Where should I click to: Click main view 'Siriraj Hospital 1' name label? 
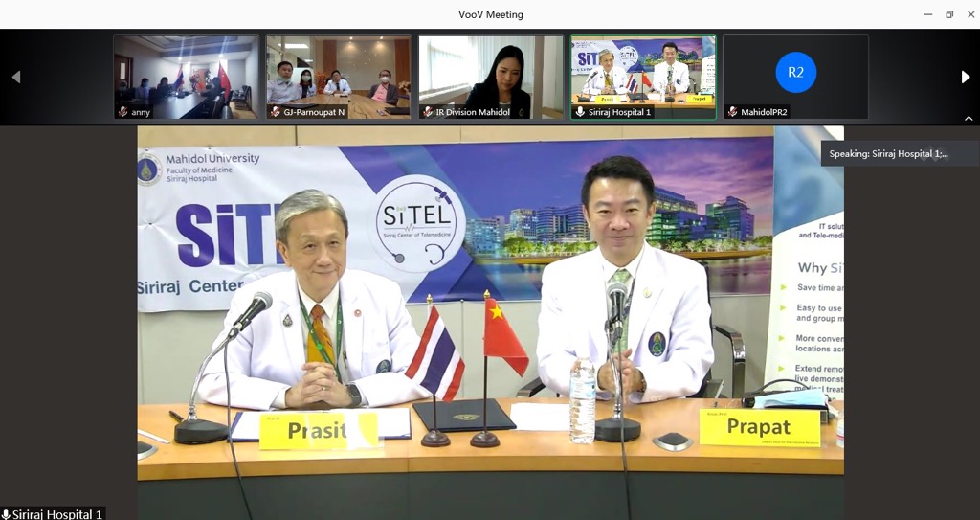click(56, 514)
